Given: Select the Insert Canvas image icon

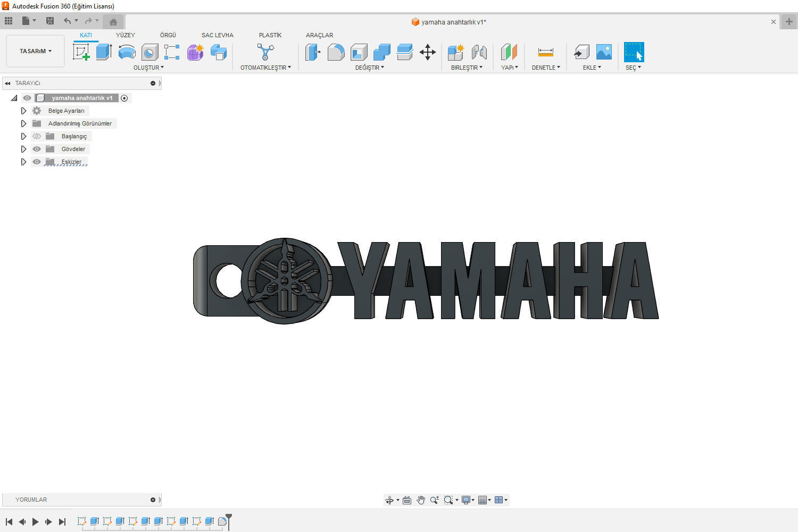Looking at the screenshot, I should (x=604, y=52).
